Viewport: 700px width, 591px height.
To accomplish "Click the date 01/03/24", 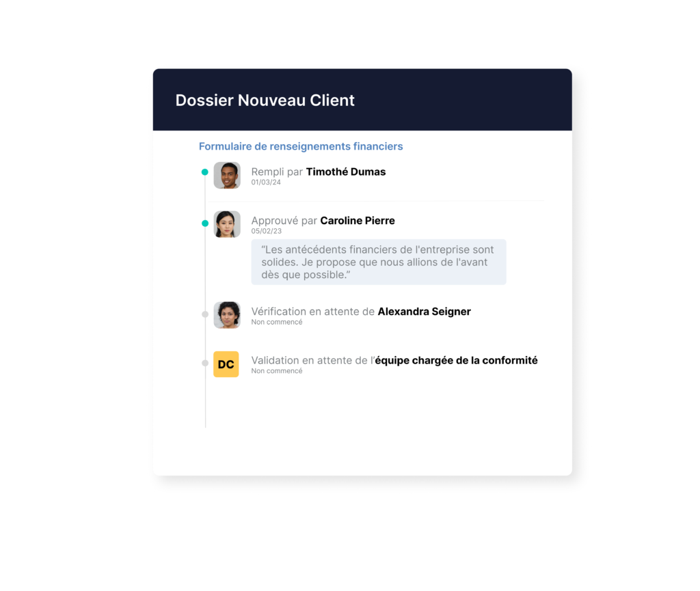I will (266, 182).
